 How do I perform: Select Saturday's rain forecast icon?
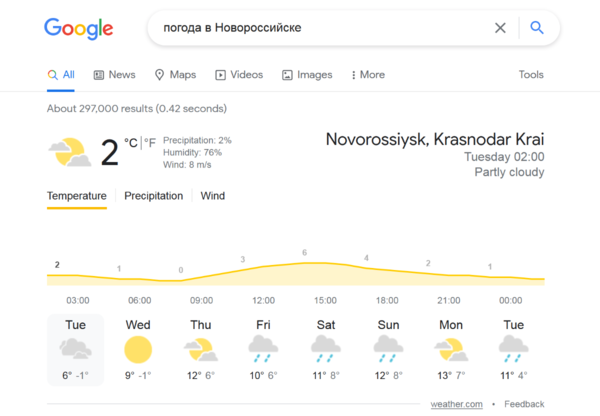[325, 349]
